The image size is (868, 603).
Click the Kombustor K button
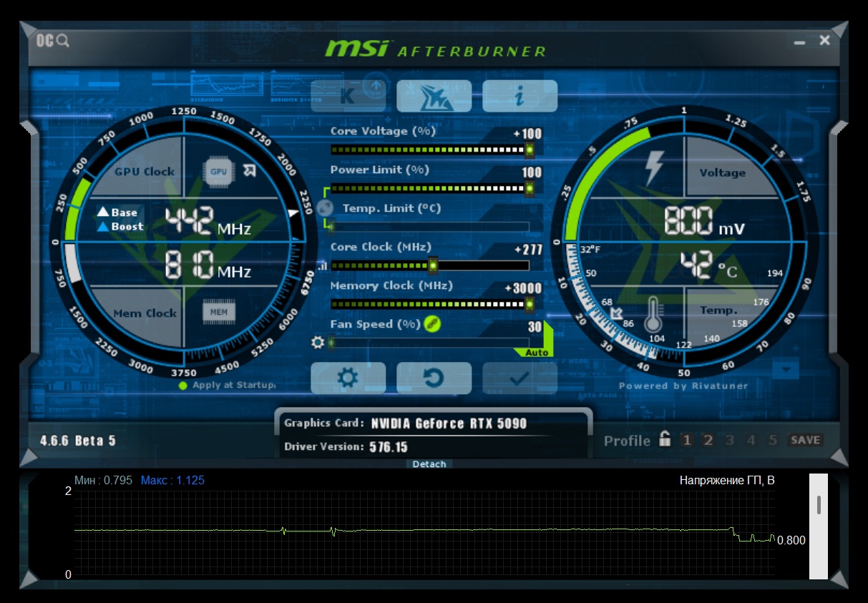tap(348, 96)
